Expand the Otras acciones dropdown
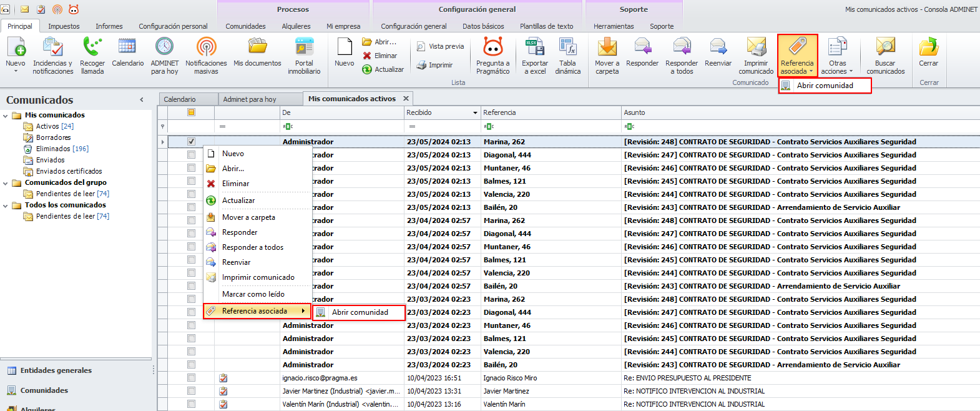980x411 pixels. tap(837, 67)
